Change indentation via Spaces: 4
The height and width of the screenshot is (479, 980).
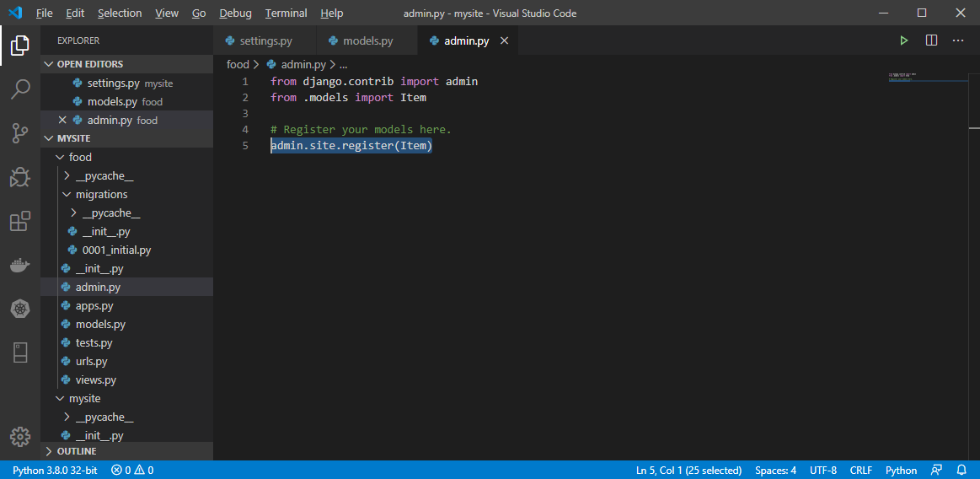click(775, 471)
